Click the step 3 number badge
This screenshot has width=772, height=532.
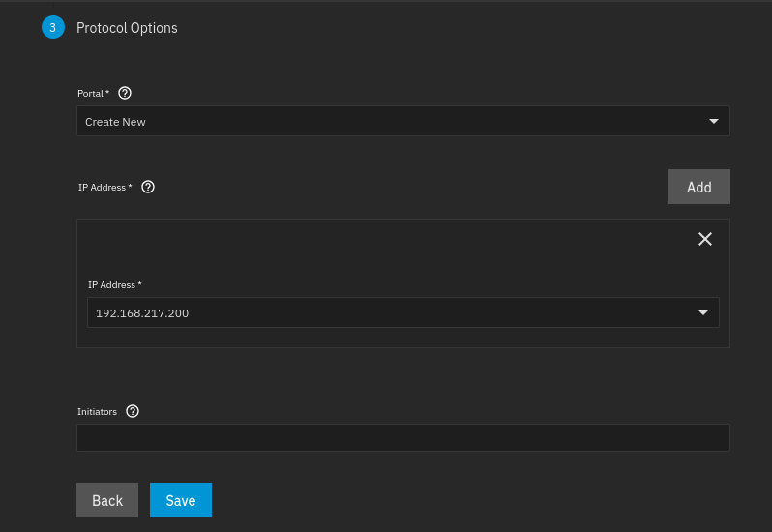(52, 28)
